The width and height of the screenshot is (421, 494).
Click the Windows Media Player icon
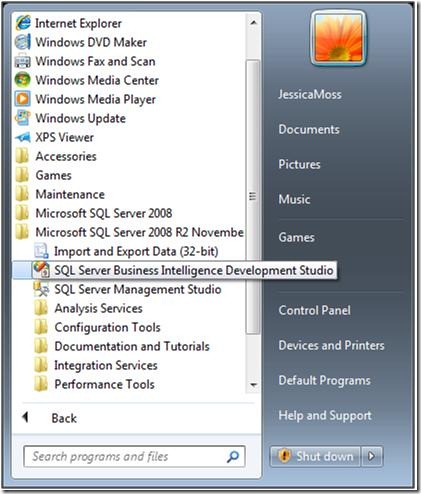point(23,99)
